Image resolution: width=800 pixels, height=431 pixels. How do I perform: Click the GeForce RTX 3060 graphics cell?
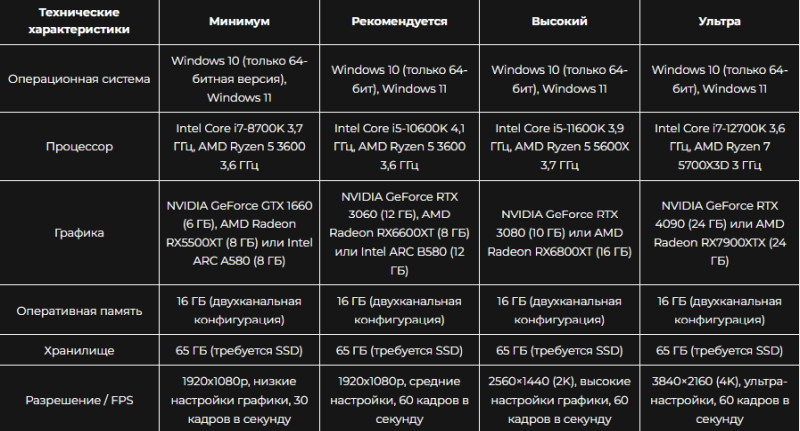pyautogui.click(x=399, y=232)
